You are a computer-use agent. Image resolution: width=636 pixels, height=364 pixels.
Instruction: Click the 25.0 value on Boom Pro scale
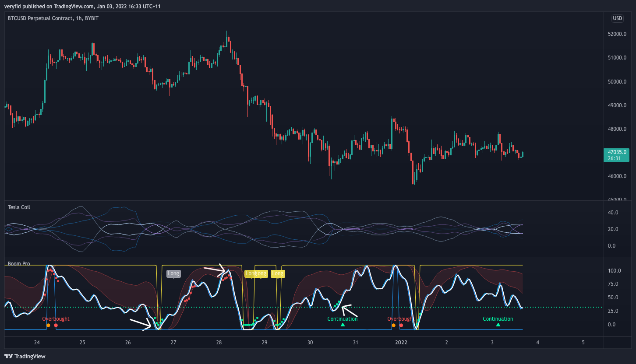tap(613, 311)
